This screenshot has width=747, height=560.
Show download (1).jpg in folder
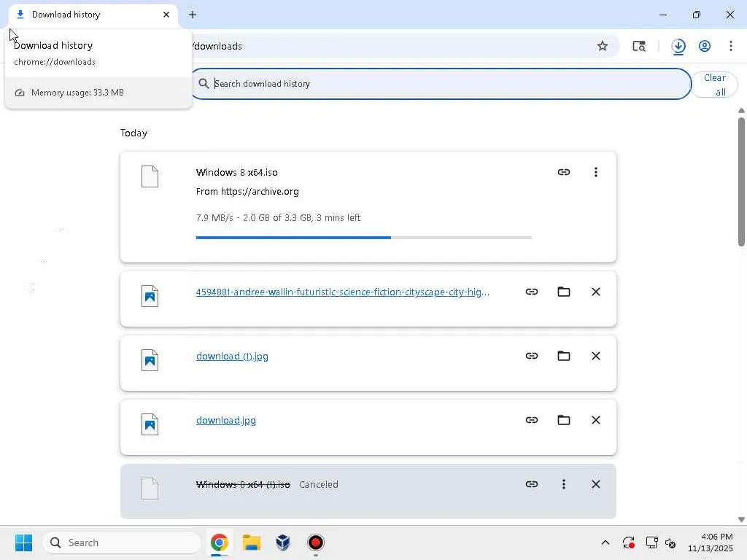[x=564, y=356]
